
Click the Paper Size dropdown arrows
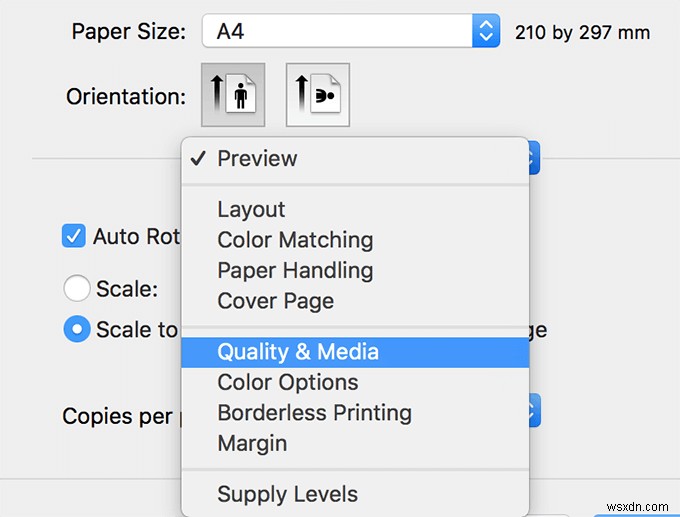486,31
